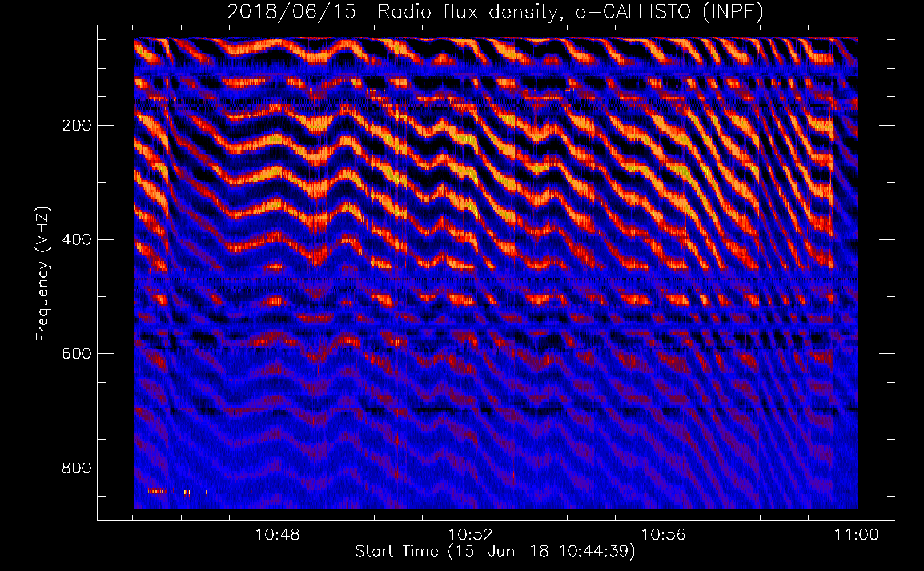Click the 11:00 time tick label
The image size is (924, 571).
pos(857,535)
